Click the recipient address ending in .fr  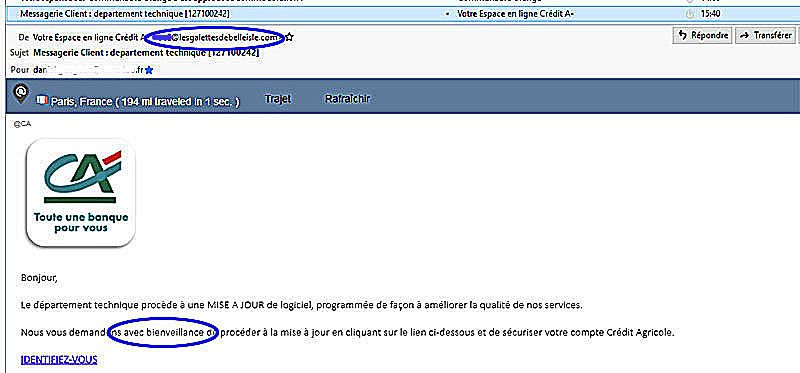[88, 70]
